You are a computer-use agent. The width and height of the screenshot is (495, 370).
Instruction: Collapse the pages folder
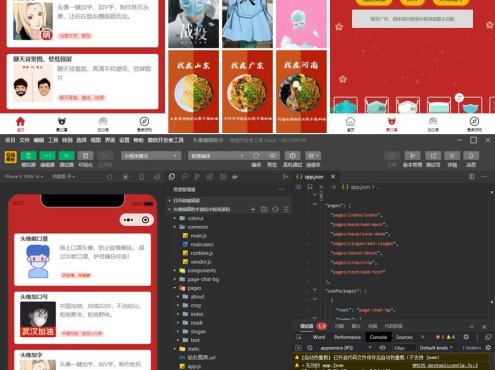click(x=194, y=288)
